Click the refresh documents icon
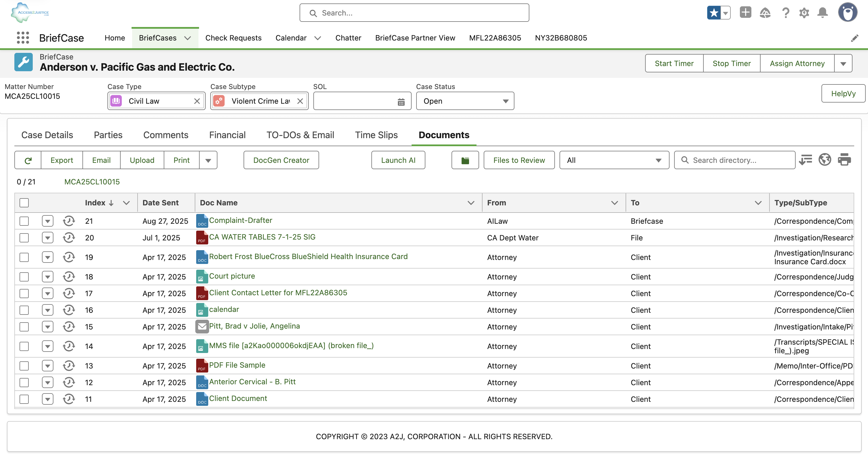This screenshot has height=463, width=868. 28,160
